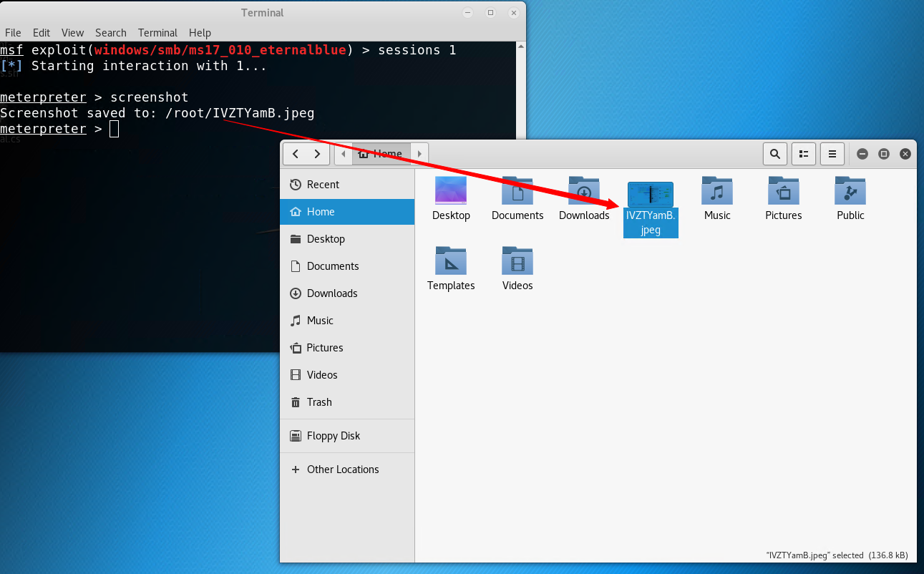This screenshot has width=924, height=574.
Task: Open the Public folder icon
Action: pos(850,191)
